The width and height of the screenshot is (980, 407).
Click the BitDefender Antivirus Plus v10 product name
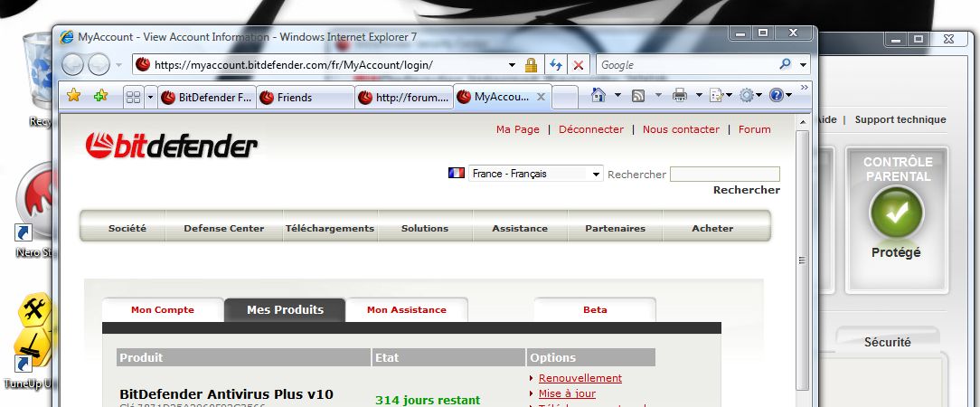point(226,394)
